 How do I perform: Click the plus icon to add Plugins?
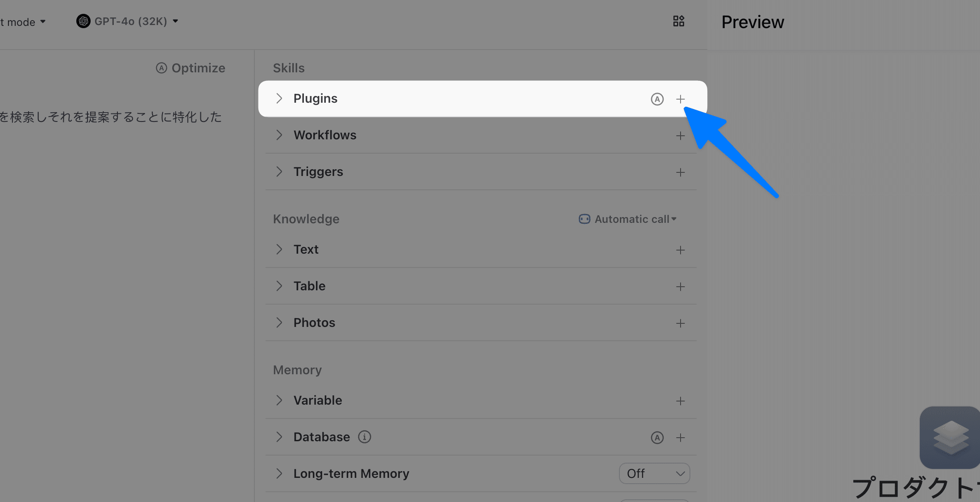(x=680, y=99)
